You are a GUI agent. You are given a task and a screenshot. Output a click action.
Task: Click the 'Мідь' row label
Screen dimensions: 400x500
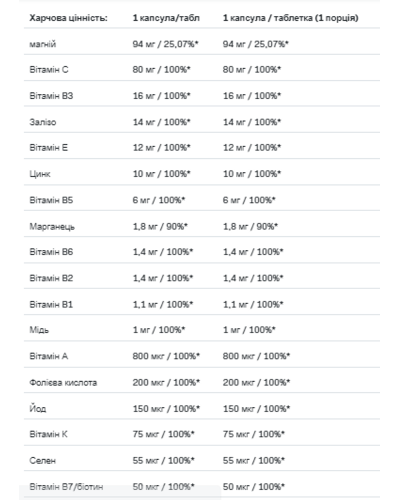coord(39,330)
